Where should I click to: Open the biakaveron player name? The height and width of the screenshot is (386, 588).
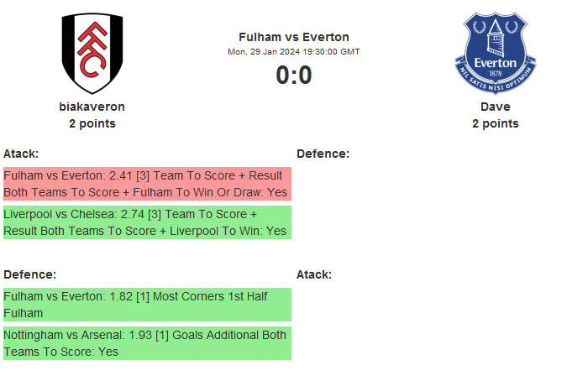click(x=92, y=107)
